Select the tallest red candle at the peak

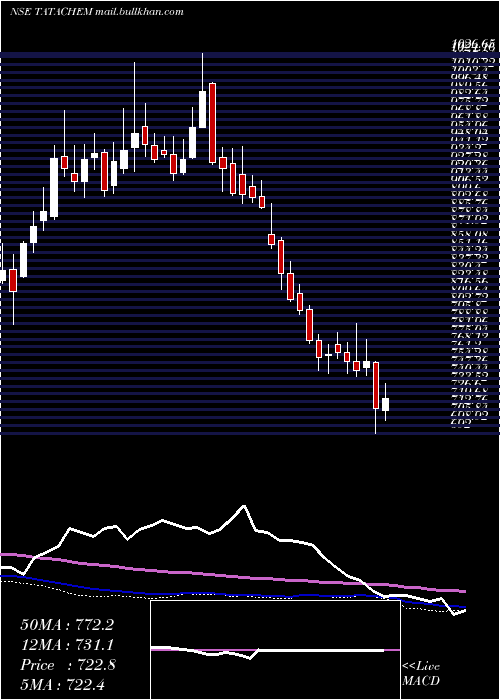click(x=212, y=123)
